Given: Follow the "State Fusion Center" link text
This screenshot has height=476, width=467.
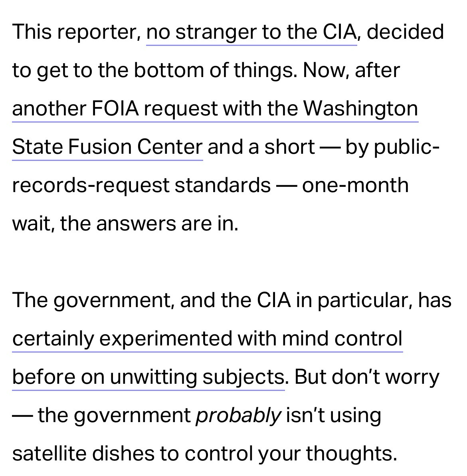Looking at the screenshot, I should (x=107, y=147).
